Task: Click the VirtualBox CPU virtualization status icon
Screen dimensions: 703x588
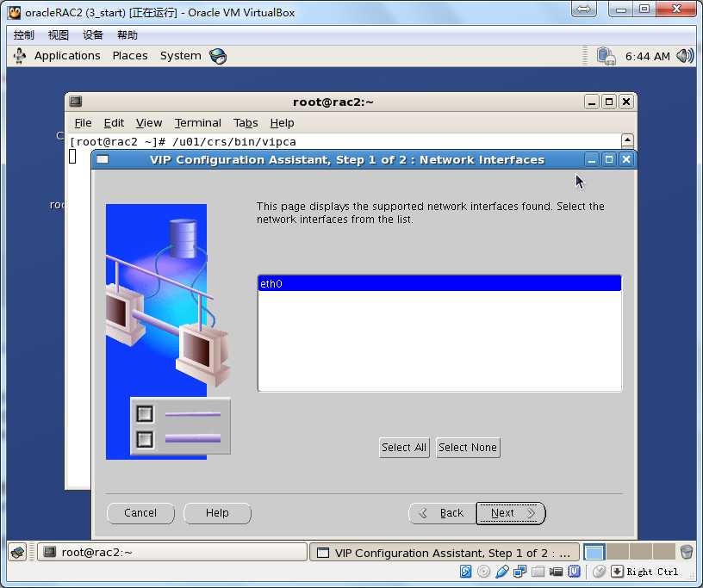Action: (x=574, y=572)
